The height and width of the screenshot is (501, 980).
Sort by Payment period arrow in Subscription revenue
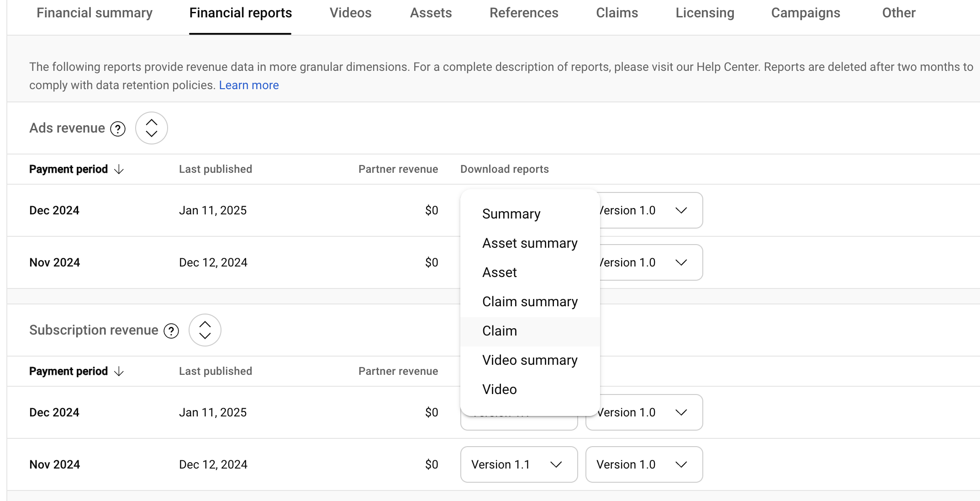pos(119,372)
